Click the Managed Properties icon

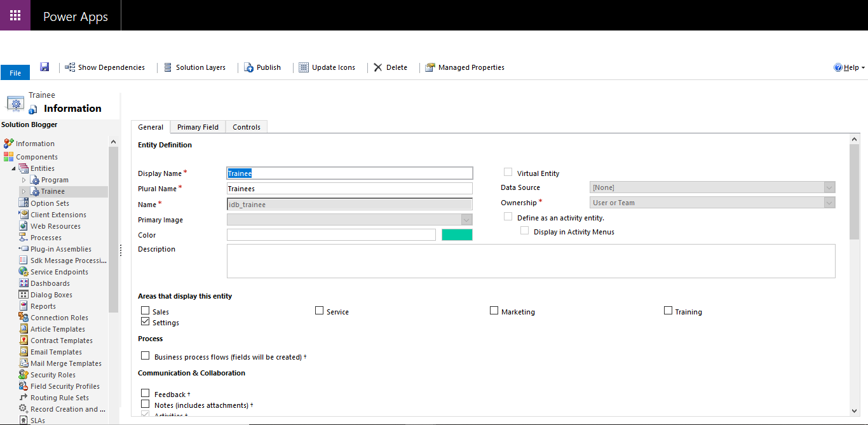(x=430, y=67)
